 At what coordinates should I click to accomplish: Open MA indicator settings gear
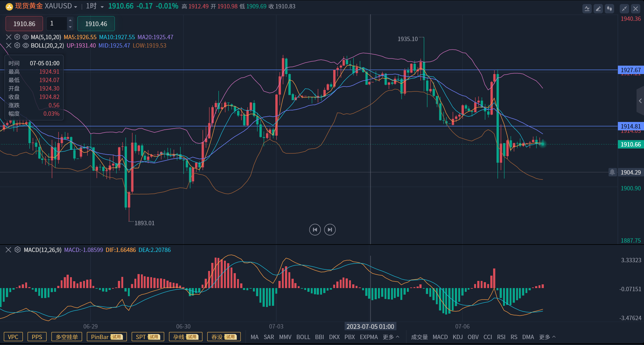click(17, 37)
